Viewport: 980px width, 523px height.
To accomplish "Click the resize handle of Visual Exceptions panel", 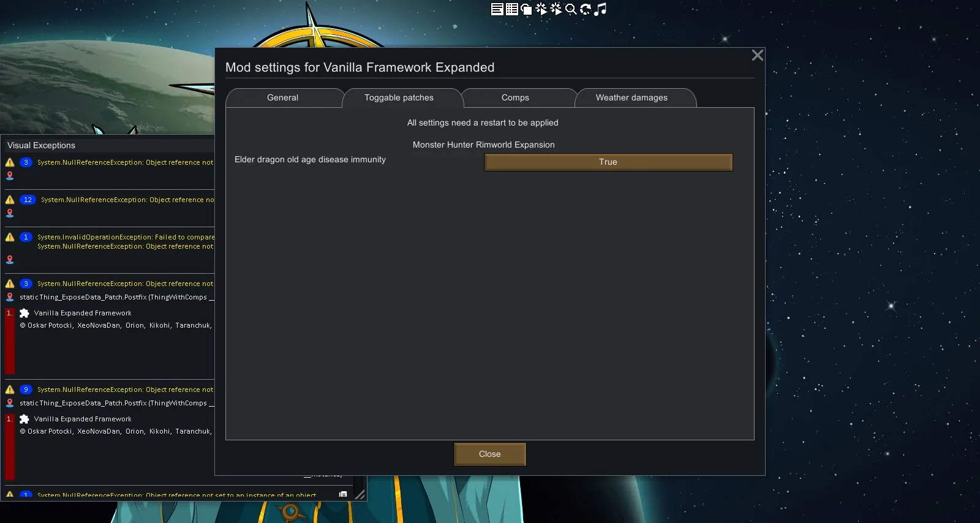I will pyautogui.click(x=360, y=494).
